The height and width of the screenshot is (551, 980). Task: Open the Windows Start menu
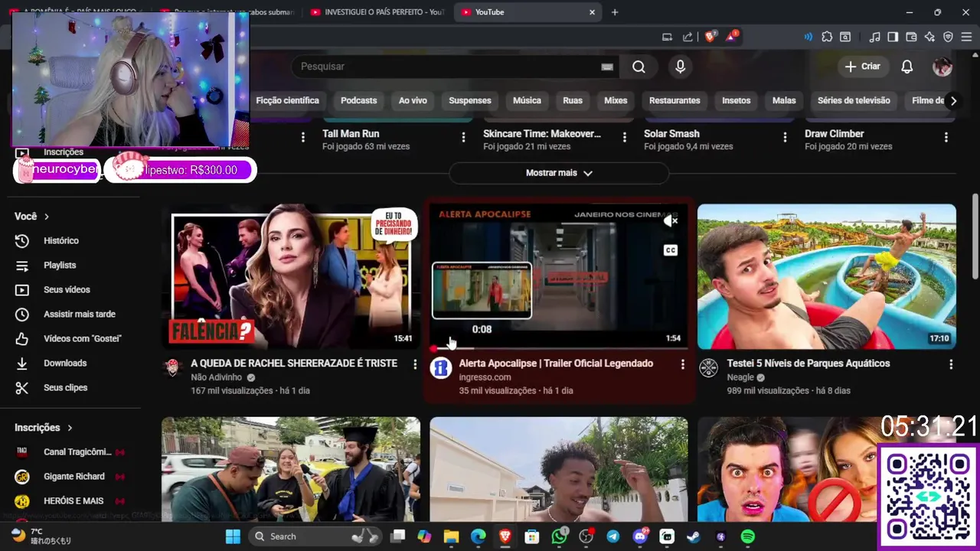pyautogui.click(x=233, y=536)
